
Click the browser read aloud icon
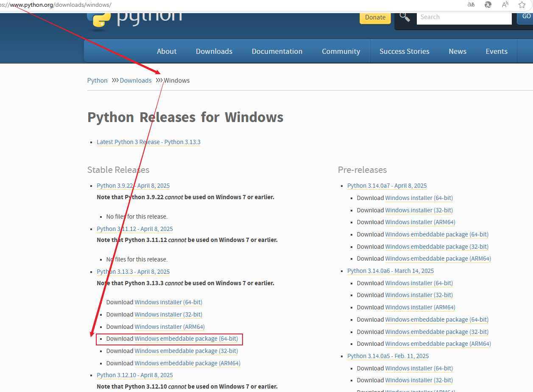click(x=505, y=5)
